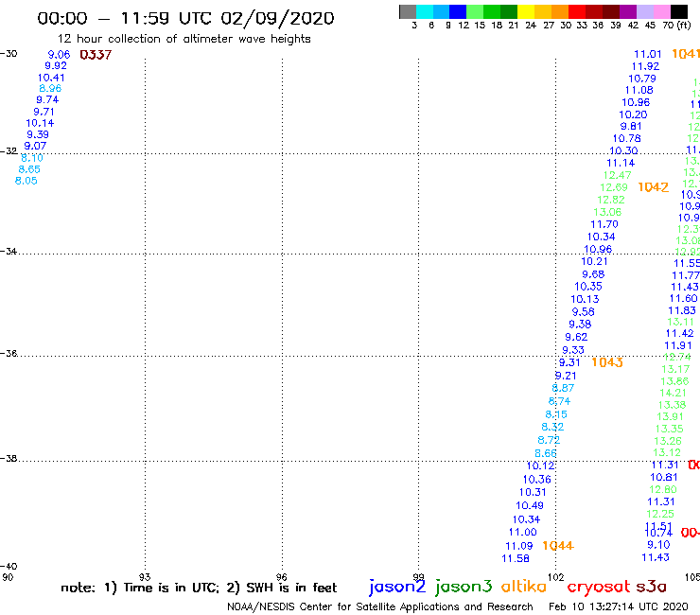Viewport: 700px width, 615px height.
Task: Click the longitude axis label 96
Action: coord(281,577)
